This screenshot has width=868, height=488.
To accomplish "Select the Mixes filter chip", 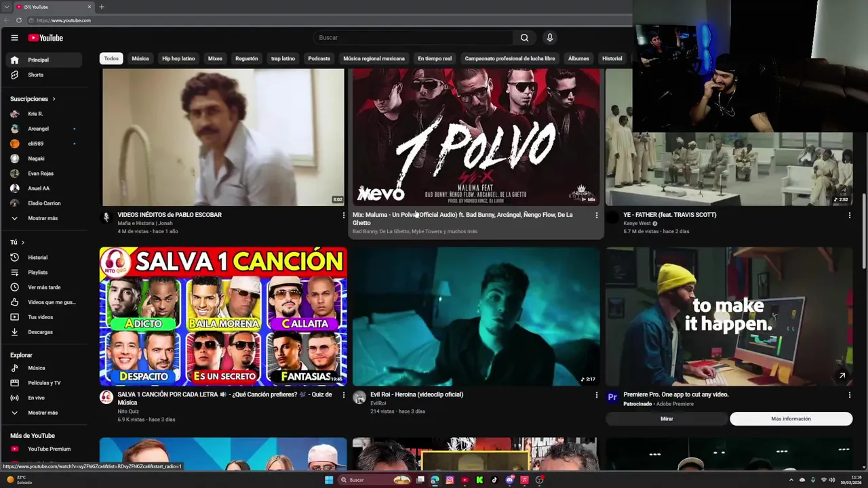I will coord(215,58).
